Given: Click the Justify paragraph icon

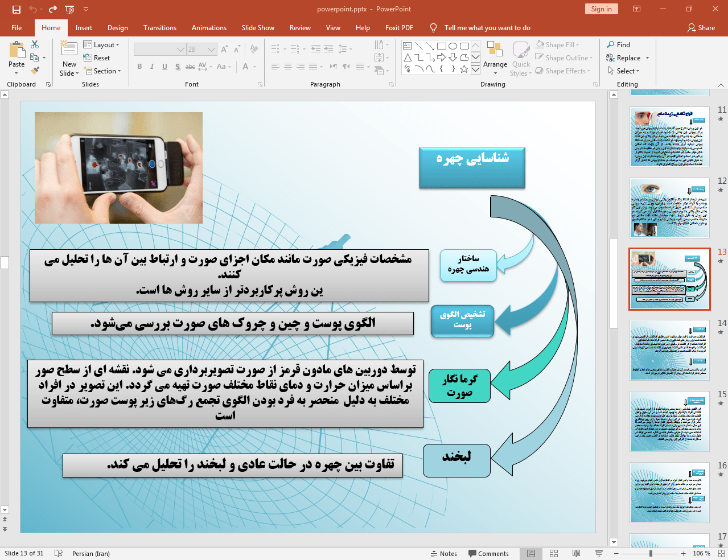Looking at the screenshot, I should point(313,67).
